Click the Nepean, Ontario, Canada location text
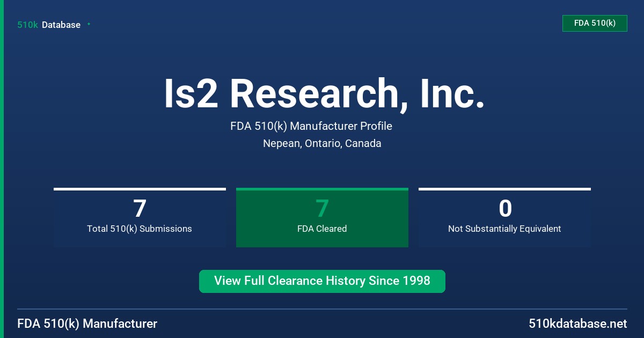The height and width of the screenshot is (338, 644). 322,143
